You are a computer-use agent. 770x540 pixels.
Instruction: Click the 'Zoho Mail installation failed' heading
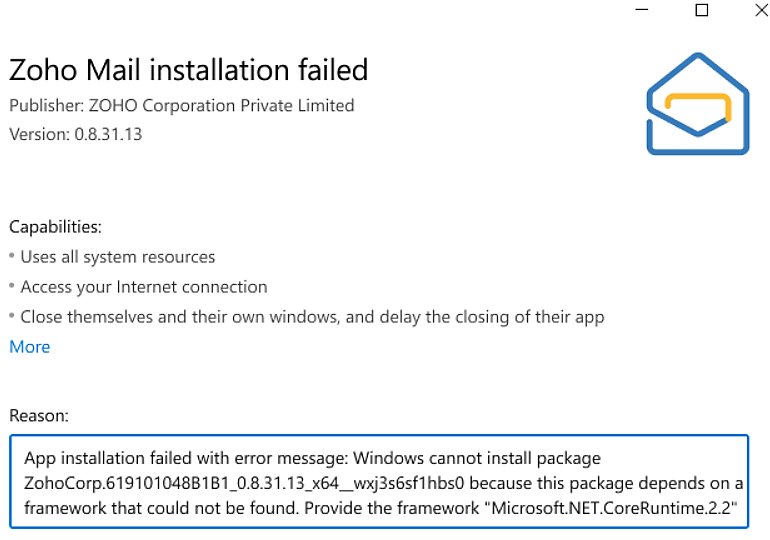pos(188,70)
